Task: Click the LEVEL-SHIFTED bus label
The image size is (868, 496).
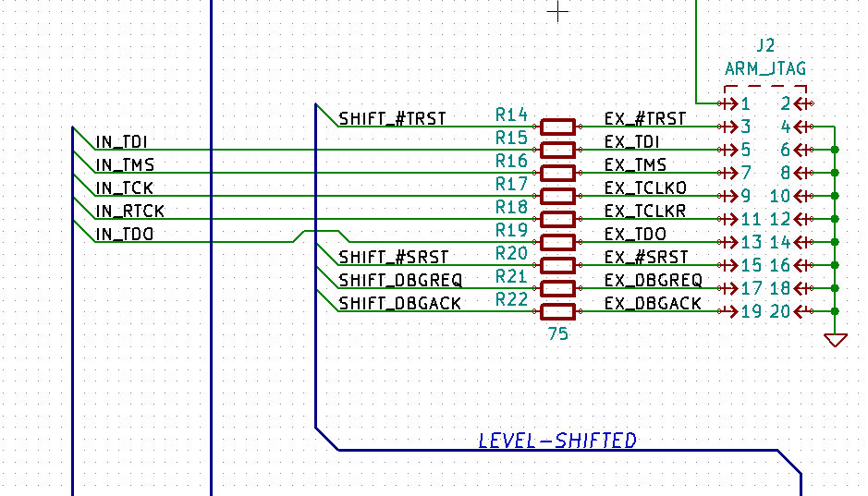Action: 557,441
